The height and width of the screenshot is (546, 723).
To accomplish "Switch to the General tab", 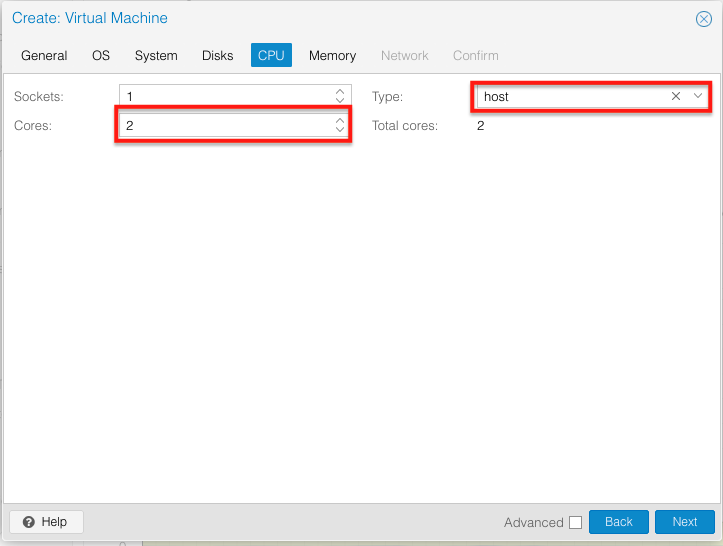I will click(x=44, y=56).
